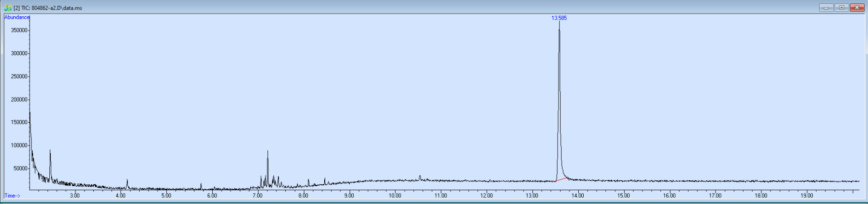Click the 17.00 time axis tick label

[715, 196]
